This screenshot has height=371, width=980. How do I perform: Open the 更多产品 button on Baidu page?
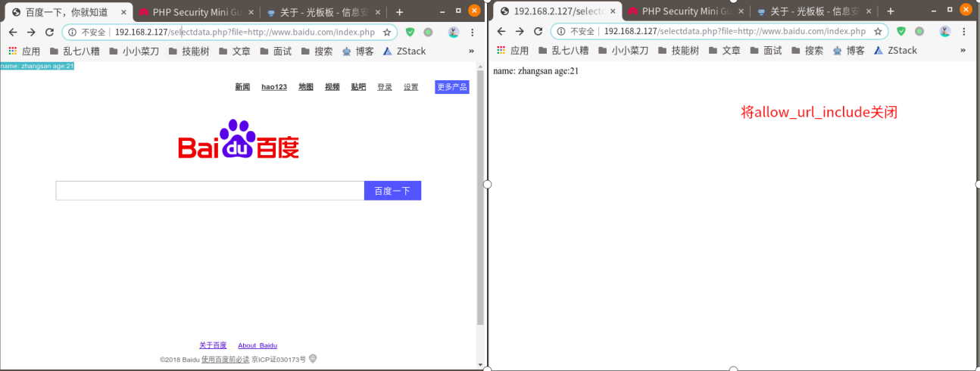coord(452,87)
